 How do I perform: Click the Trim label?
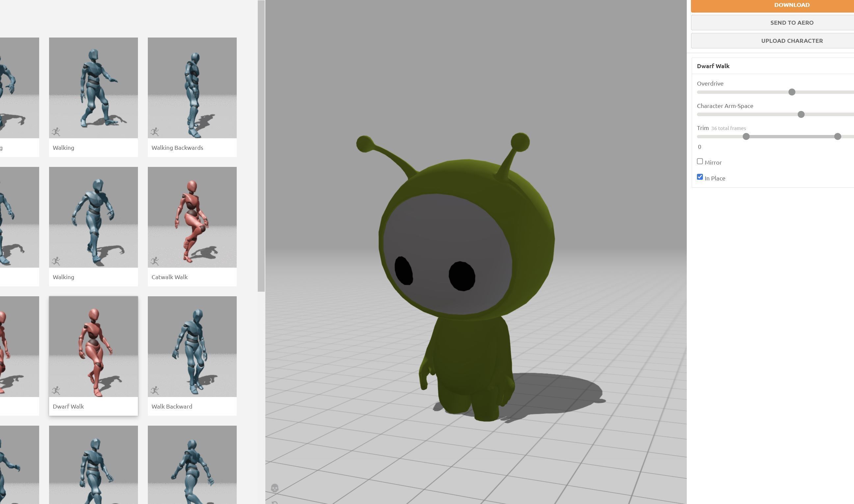703,128
